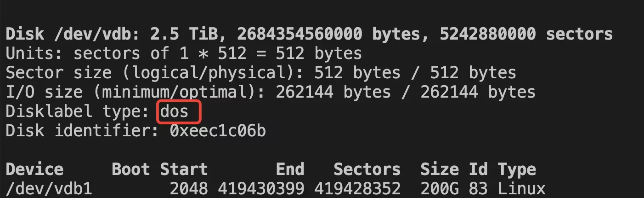Click the /dev/vdb1 partition entry
The image size is (644, 198).
(x=49, y=189)
